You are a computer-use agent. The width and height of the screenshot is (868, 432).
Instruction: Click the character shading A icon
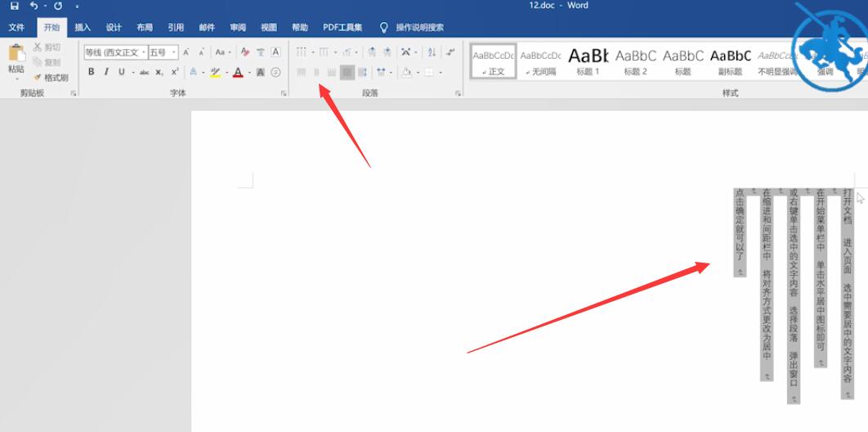point(260,72)
